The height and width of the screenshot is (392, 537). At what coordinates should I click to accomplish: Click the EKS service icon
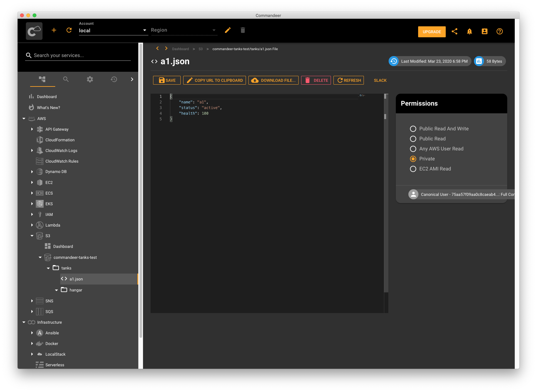40,204
